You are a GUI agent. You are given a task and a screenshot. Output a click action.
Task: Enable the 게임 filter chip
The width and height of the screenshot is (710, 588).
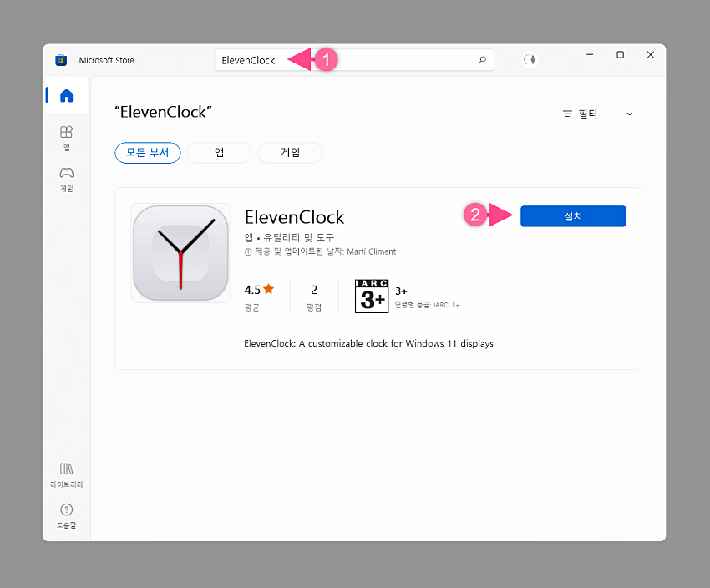(290, 153)
